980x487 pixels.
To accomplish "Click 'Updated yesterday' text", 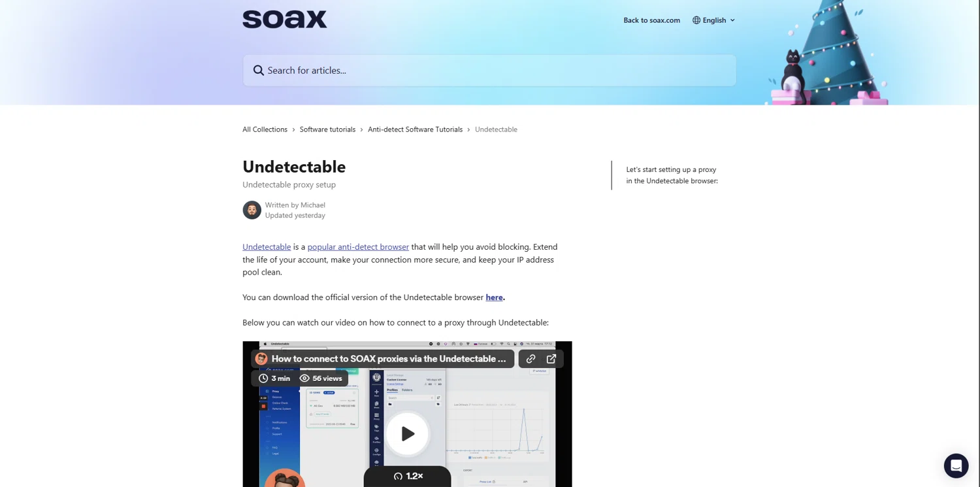I will (x=295, y=216).
